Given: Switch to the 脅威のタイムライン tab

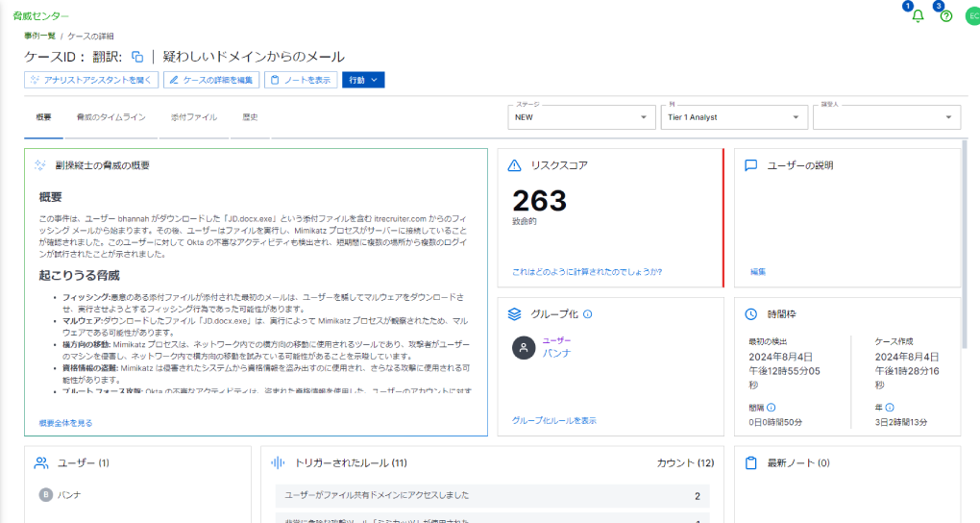Looking at the screenshot, I should [x=110, y=117].
